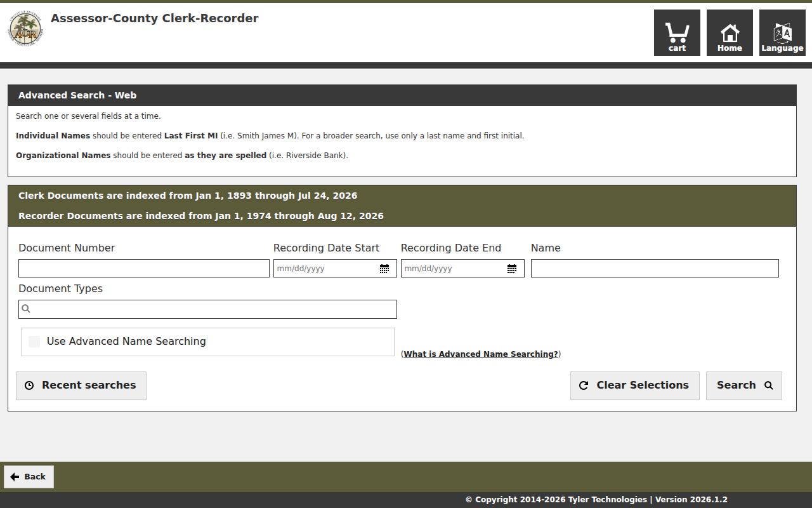The image size is (812, 508).
Task: Enable Use Advanced Name Searching checkbox
Action: 34,342
